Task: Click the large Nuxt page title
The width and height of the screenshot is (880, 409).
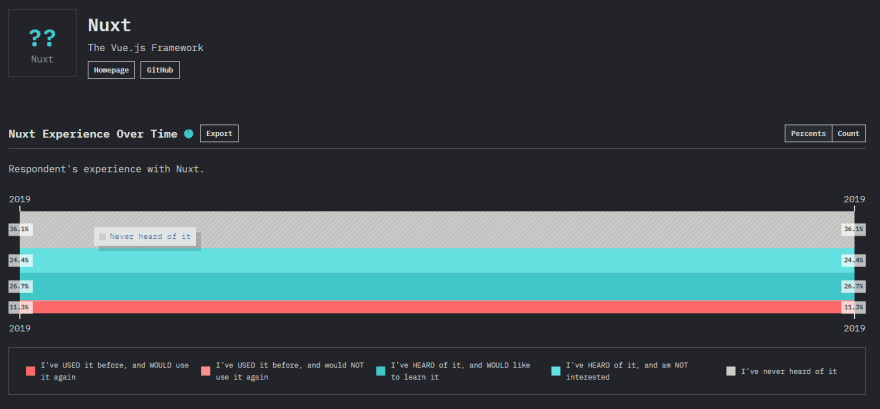Action: click(x=109, y=25)
